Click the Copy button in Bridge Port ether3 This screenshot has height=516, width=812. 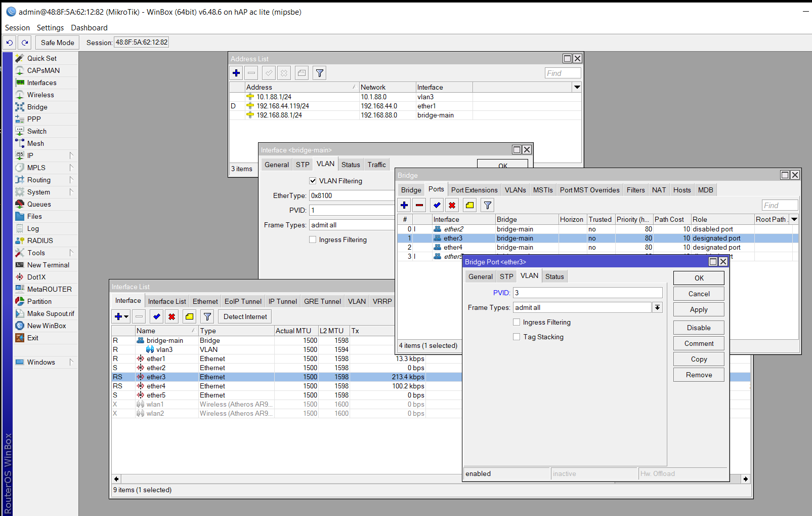coord(699,359)
